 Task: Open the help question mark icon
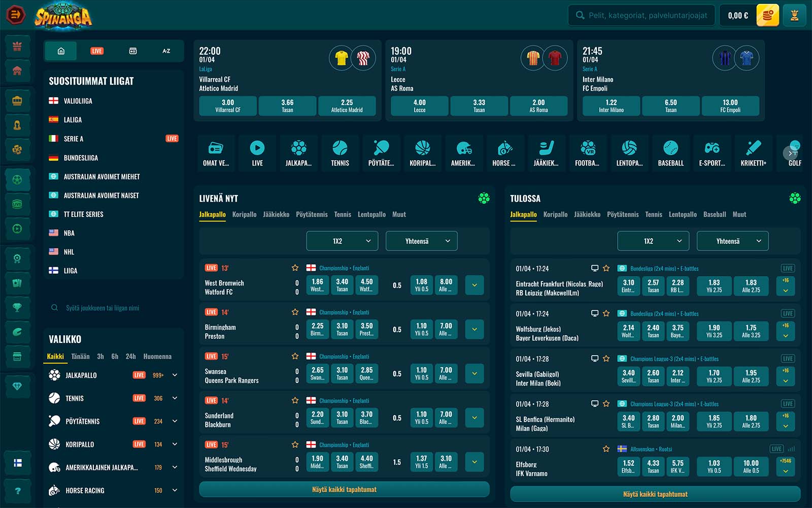(x=17, y=491)
